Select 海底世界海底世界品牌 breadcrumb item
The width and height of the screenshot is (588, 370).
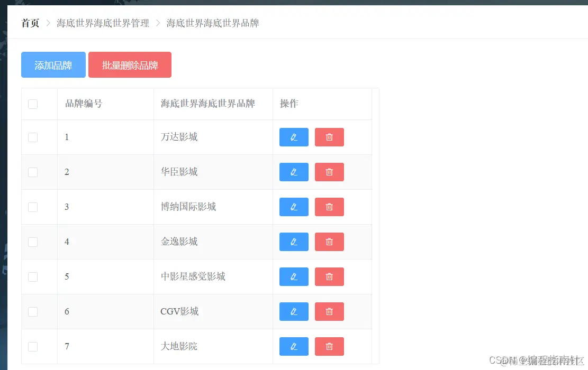pyautogui.click(x=213, y=23)
